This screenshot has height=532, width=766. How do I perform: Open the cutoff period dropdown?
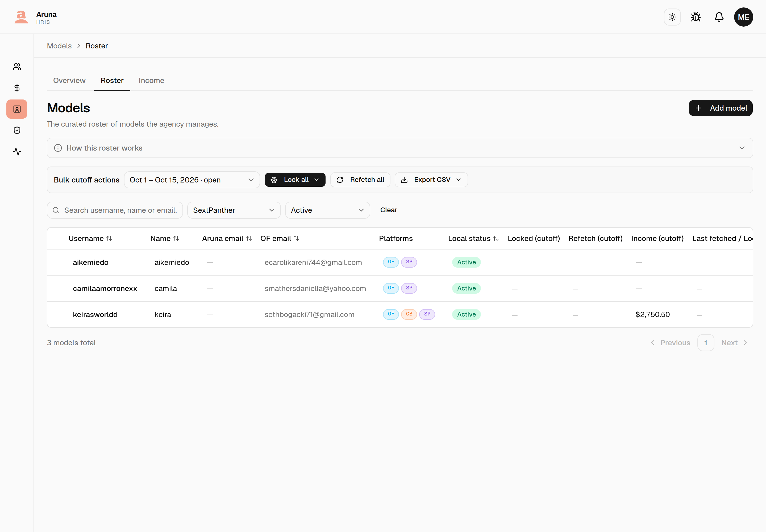pyautogui.click(x=192, y=180)
